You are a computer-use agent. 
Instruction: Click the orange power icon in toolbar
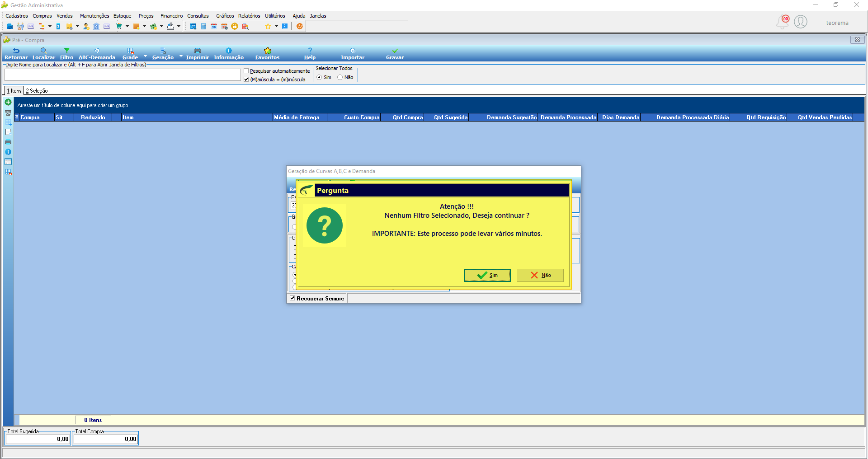pos(300,26)
